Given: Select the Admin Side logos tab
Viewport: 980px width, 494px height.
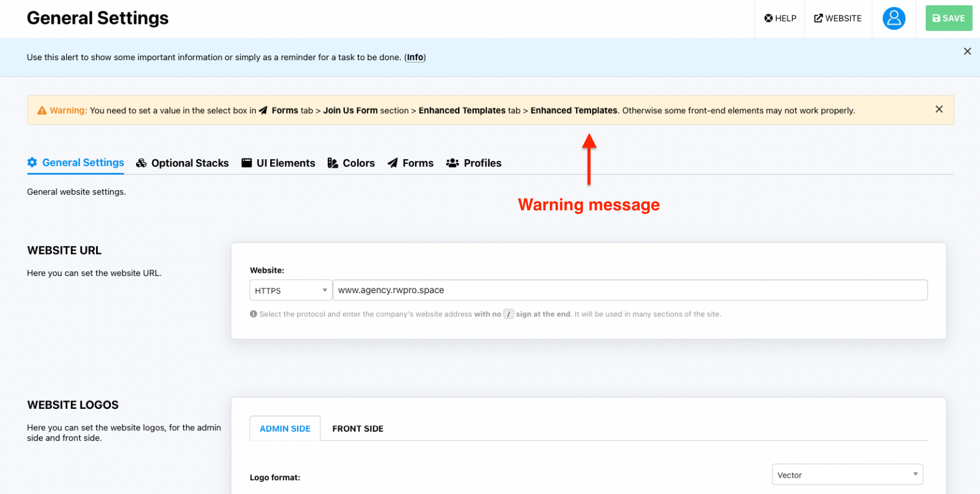Looking at the screenshot, I should (285, 429).
